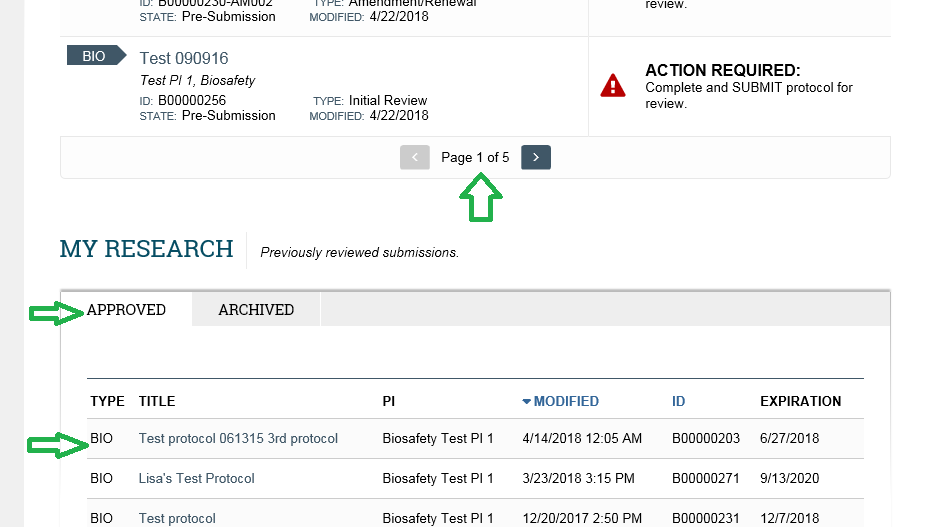Click green arrow beside first BIO row
925x527 pixels.
(x=57, y=445)
